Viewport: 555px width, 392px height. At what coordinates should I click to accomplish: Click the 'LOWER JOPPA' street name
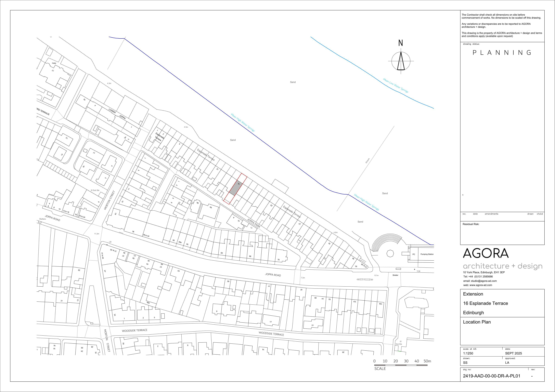point(117,114)
